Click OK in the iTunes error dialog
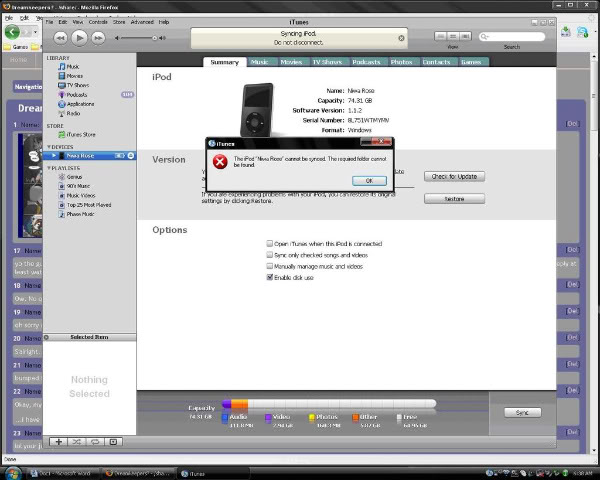The image size is (600, 480). coord(369,181)
